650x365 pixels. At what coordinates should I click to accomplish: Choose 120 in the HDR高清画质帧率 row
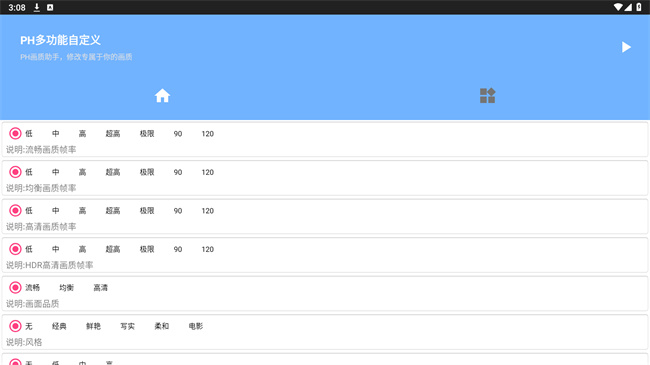click(208, 249)
